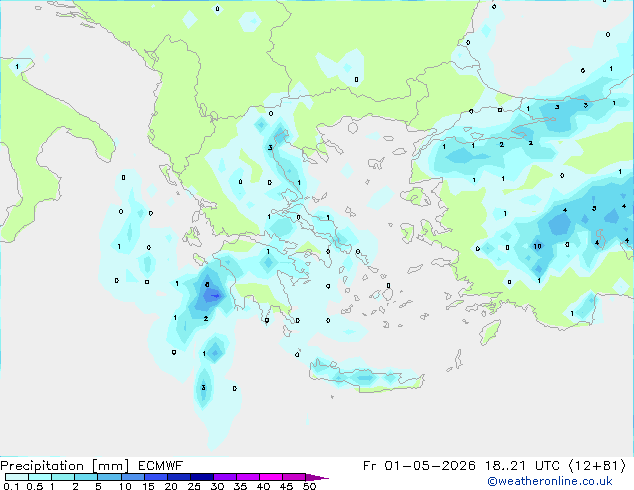Click legend label '15'
Image resolution: width=634 pixels, height=490 pixels.
[148, 486]
